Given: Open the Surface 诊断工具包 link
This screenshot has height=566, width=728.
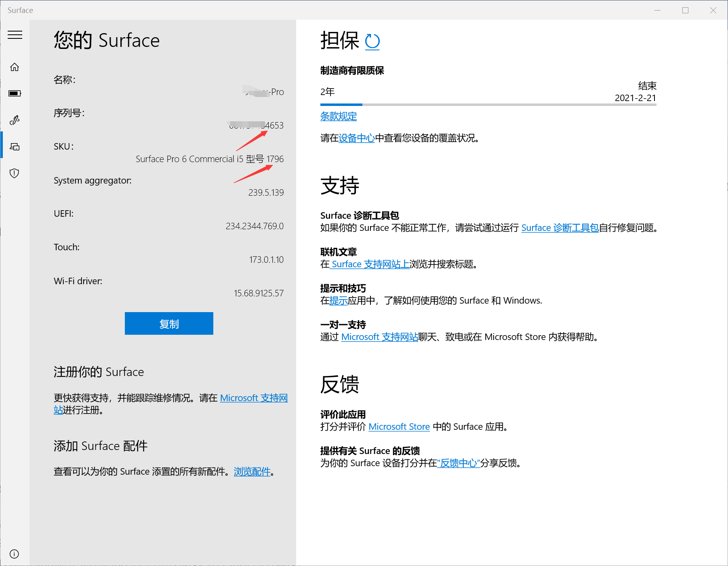Looking at the screenshot, I should (560, 228).
